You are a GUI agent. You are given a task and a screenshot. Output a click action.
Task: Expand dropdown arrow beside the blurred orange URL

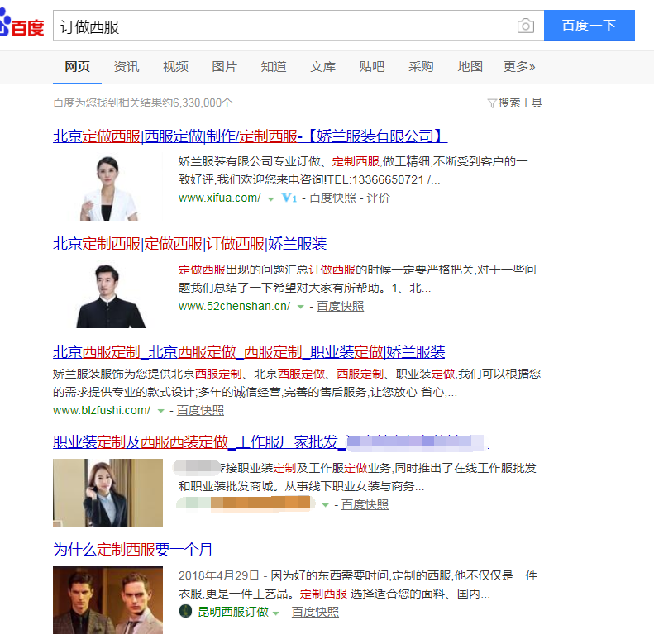click(325, 505)
